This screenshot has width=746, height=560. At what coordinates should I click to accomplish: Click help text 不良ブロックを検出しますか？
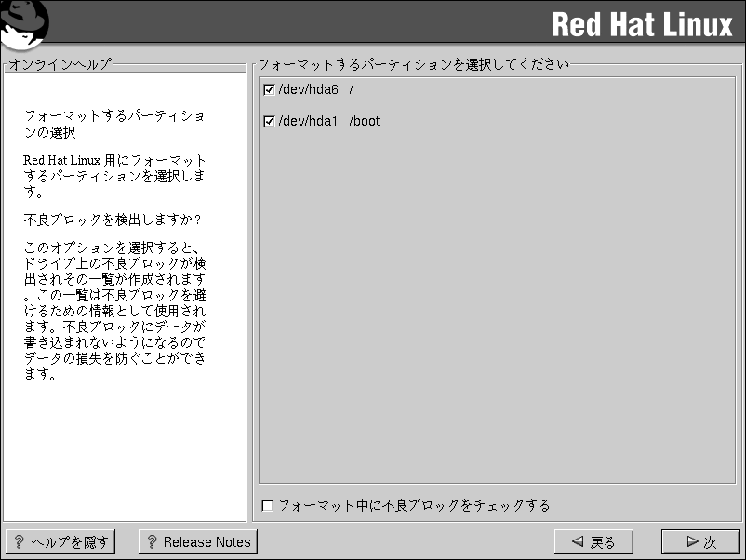112,220
